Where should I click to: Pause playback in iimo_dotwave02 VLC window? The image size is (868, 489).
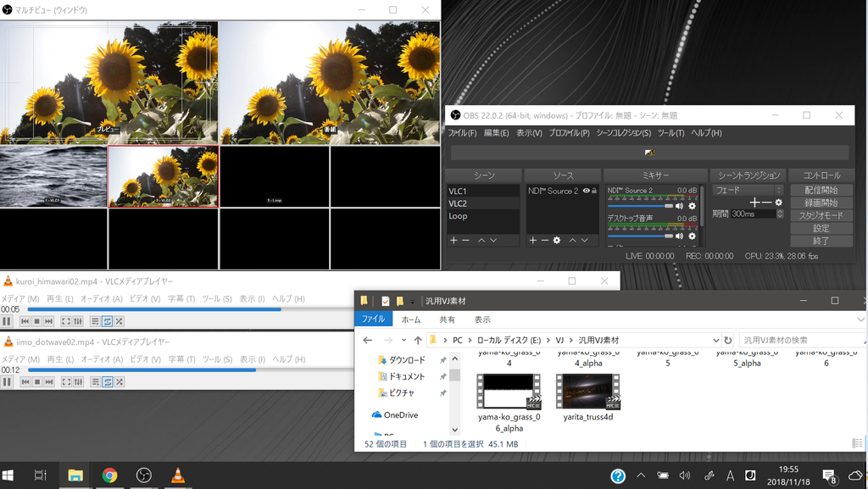(x=7, y=381)
